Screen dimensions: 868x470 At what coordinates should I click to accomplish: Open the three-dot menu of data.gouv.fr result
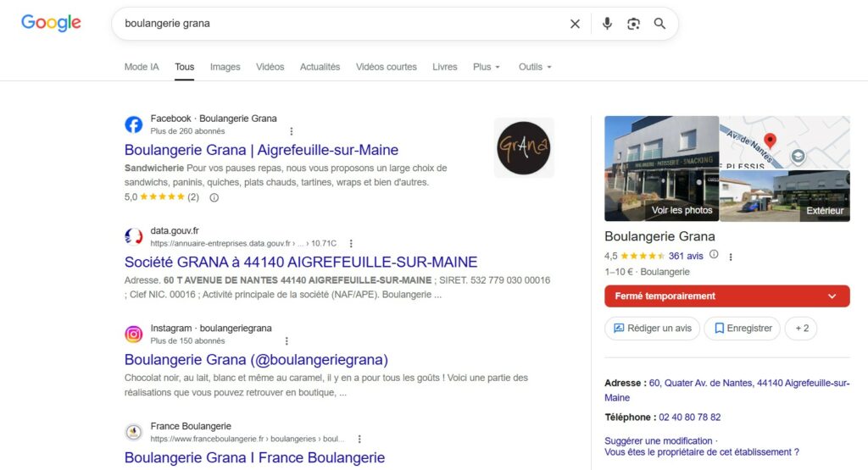click(351, 244)
